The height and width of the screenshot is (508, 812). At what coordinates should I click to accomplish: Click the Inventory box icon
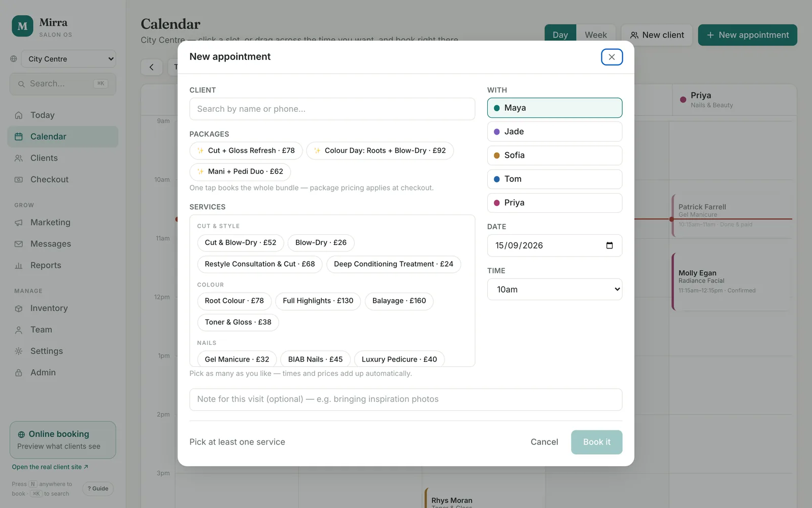(x=19, y=308)
